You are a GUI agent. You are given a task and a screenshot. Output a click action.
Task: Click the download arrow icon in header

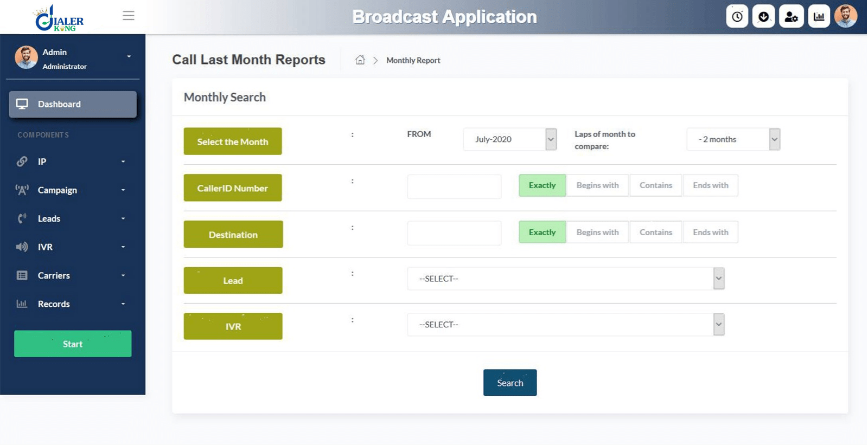(x=763, y=17)
